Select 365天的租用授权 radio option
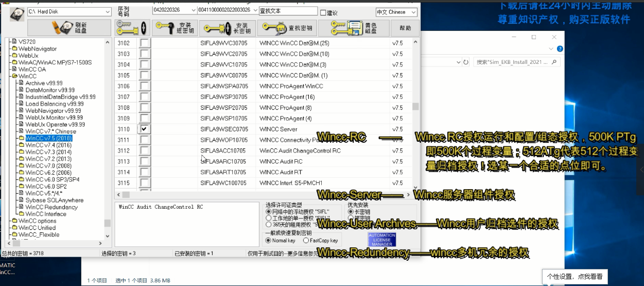This screenshot has width=644, height=286. [268, 225]
